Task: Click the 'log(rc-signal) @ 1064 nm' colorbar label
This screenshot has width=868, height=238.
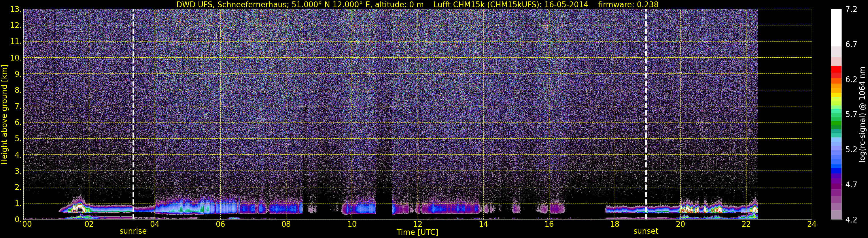Action: 862,114
